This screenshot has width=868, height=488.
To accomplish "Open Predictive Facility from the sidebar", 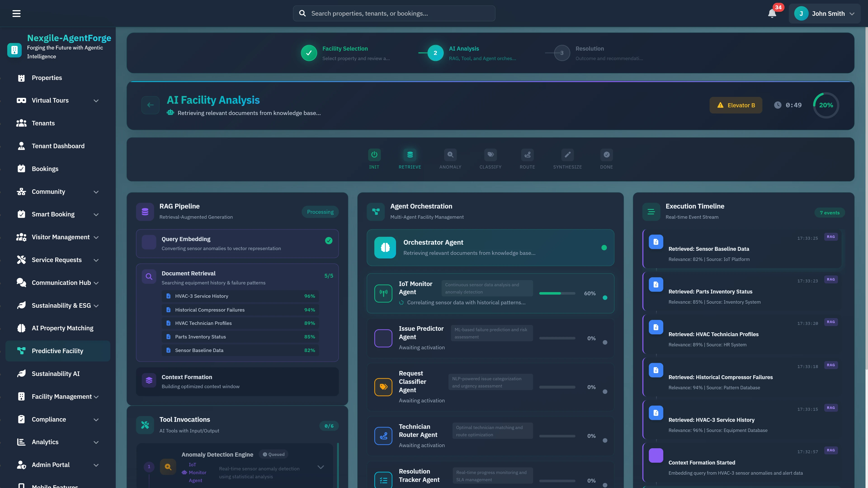I will pyautogui.click(x=57, y=351).
